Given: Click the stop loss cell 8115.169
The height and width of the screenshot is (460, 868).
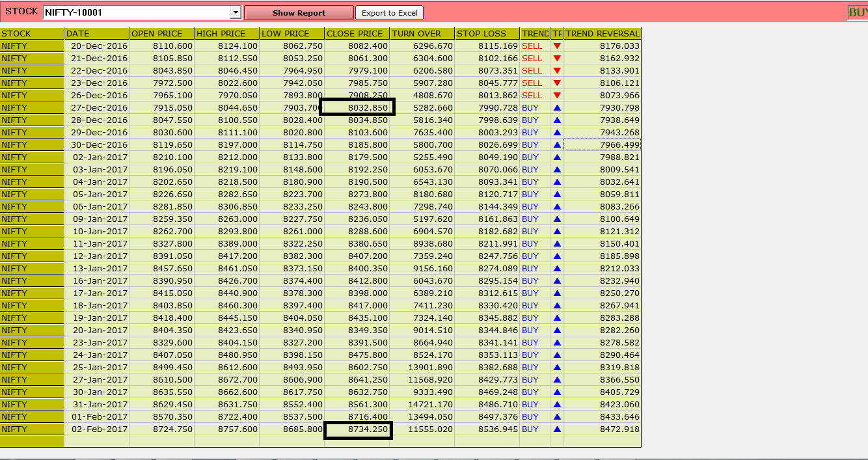Looking at the screenshot, I should 487,46.
